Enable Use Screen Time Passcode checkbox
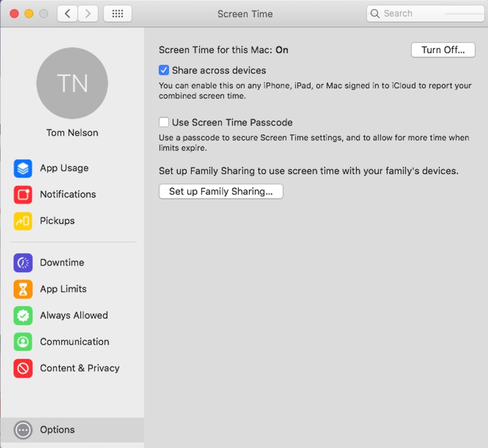This screenshot has height=448, width=488. pos(164,122)
